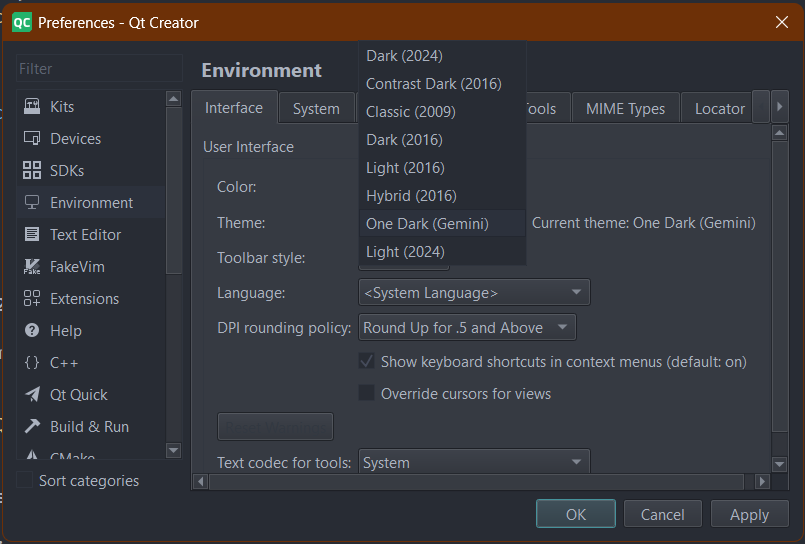Enable Override cursors for views checkbox

tap(367, 393)
